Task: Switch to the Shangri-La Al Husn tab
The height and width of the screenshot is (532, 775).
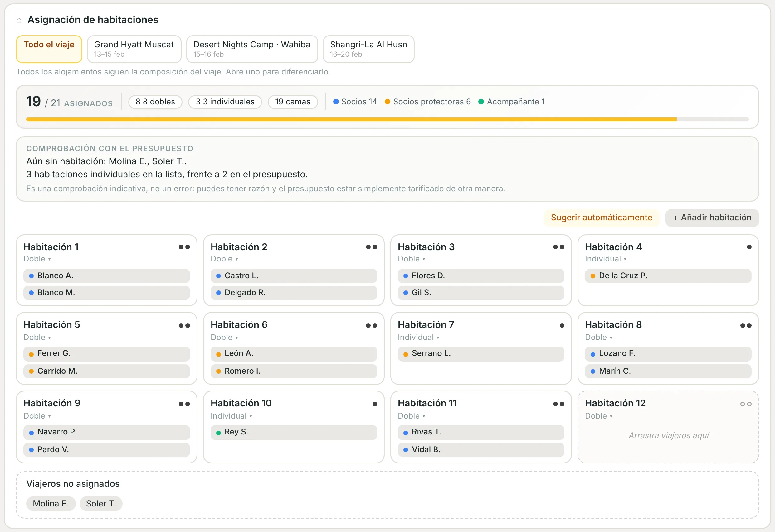Action: [369, 49]
